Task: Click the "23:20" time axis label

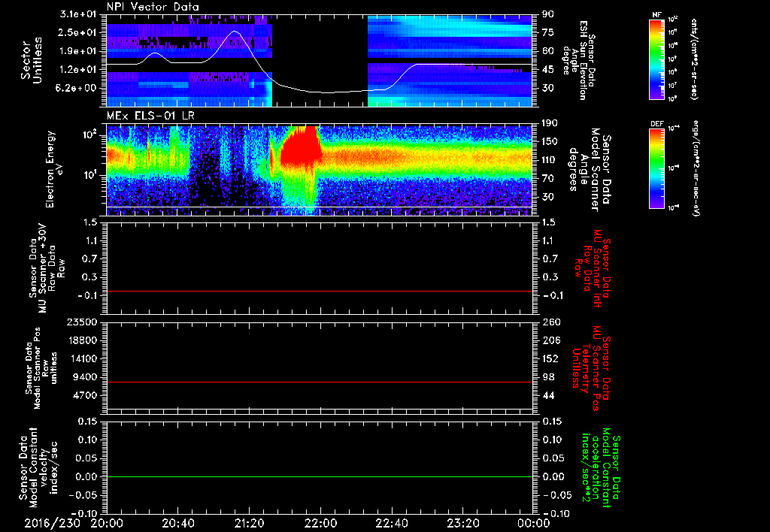Action: pos(462,523)
